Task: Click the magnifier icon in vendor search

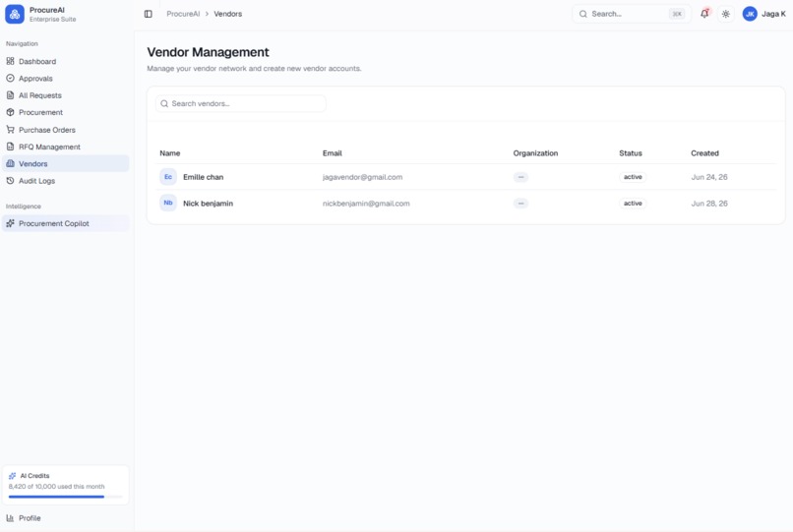Action: point(164,103)
